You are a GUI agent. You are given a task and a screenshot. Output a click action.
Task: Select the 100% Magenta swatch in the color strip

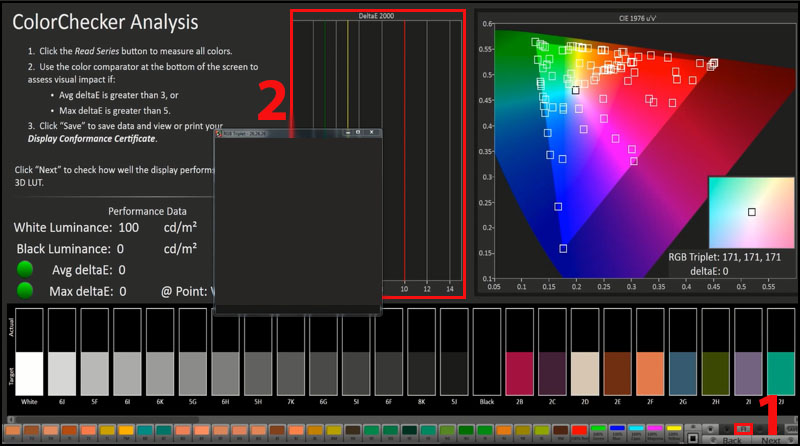pos(655,432)
